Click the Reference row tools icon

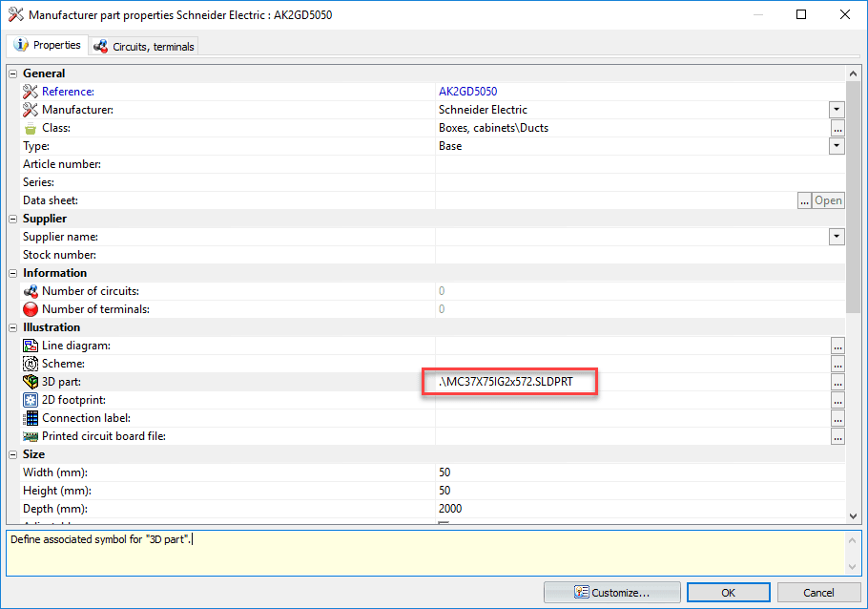31,92
